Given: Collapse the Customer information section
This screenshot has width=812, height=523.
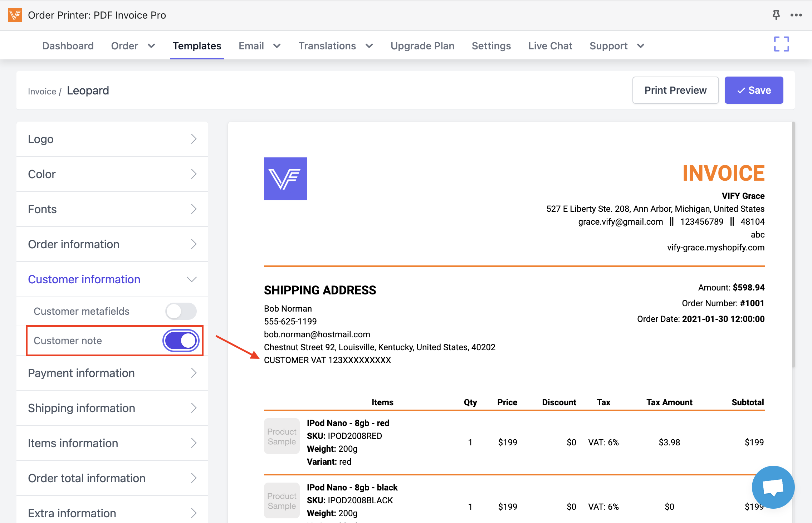Looking at the screenshot, I should pyautogui.click(x=192, y=279).
